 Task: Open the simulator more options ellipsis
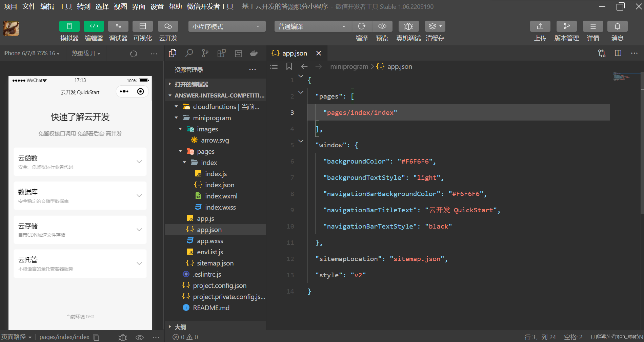click(154, 54)
